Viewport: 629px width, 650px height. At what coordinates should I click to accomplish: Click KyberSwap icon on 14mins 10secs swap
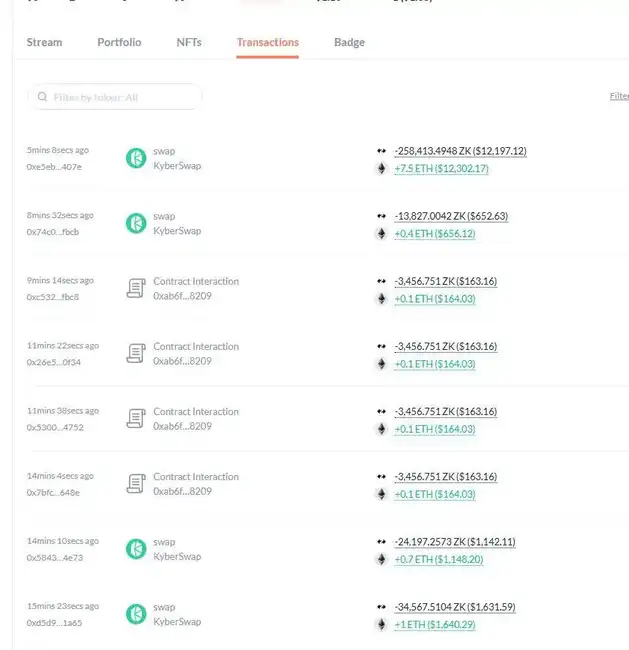[x=135, y=549]
